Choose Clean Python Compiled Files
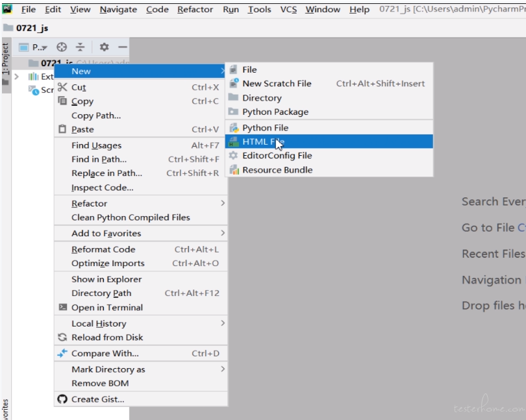Screen dimensions: 526x420 pyautogui.click(x=140, y=217)
